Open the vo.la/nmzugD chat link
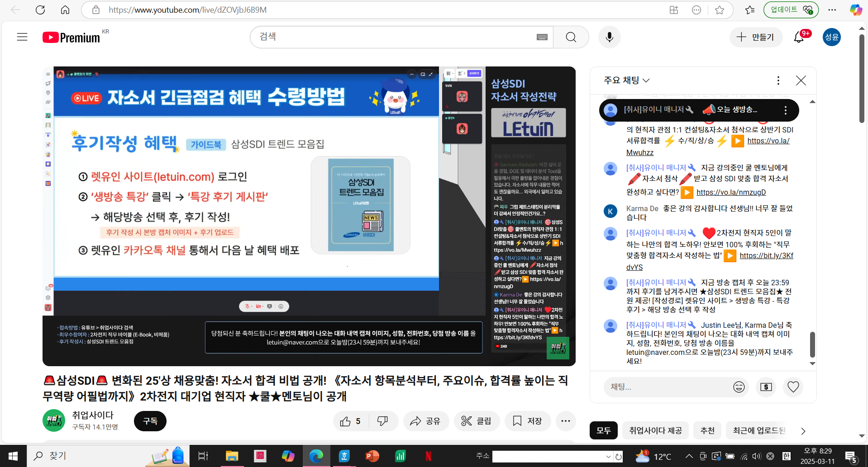This screenshot has height=467, width=868. [x=731, y=193]
